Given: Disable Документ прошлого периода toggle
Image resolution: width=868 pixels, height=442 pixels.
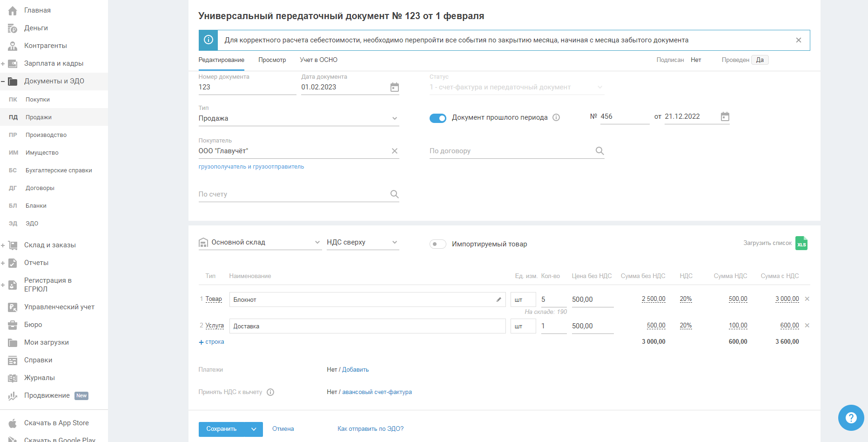Looking at the screenshot, I should pyautogui.click(x=437, y=118).
